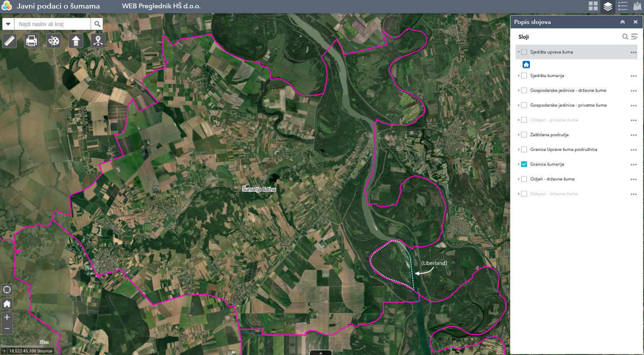Select the Measure tool (ruler icon)
The image size is (644, 355).
[9, 40]
